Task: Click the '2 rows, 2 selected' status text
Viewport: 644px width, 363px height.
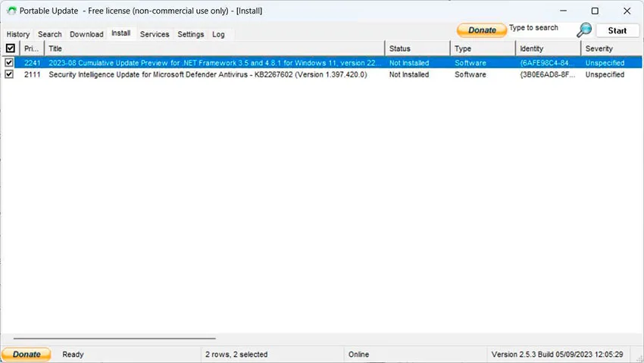Action: point(236,355)
